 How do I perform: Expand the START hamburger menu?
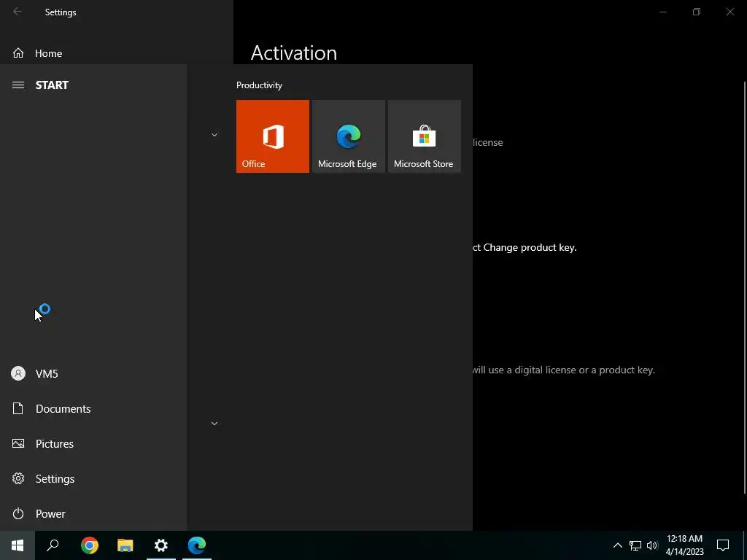click(x=18, y=85)
